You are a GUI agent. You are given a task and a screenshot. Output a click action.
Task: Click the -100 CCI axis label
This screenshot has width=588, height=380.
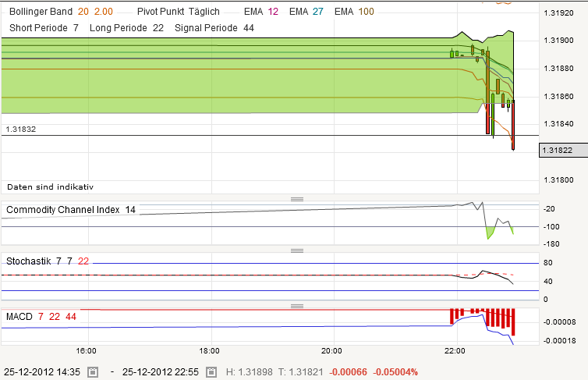coord(551,226)
